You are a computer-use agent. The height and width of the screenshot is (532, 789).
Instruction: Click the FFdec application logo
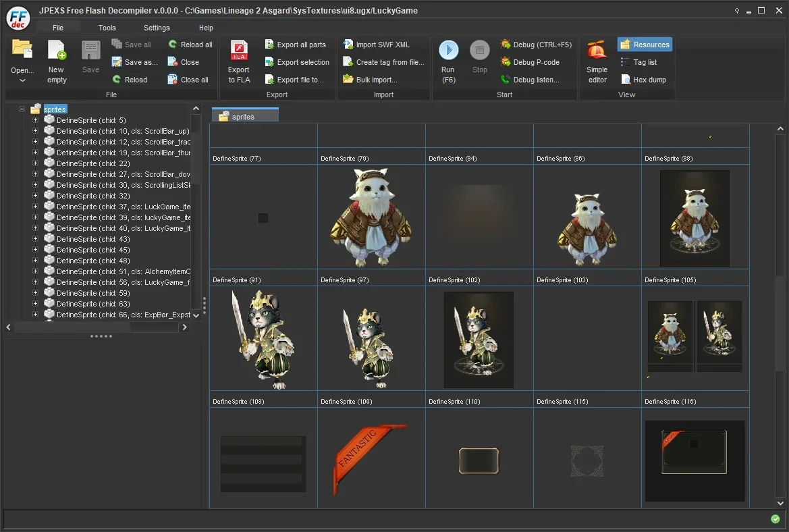(18, 18)
